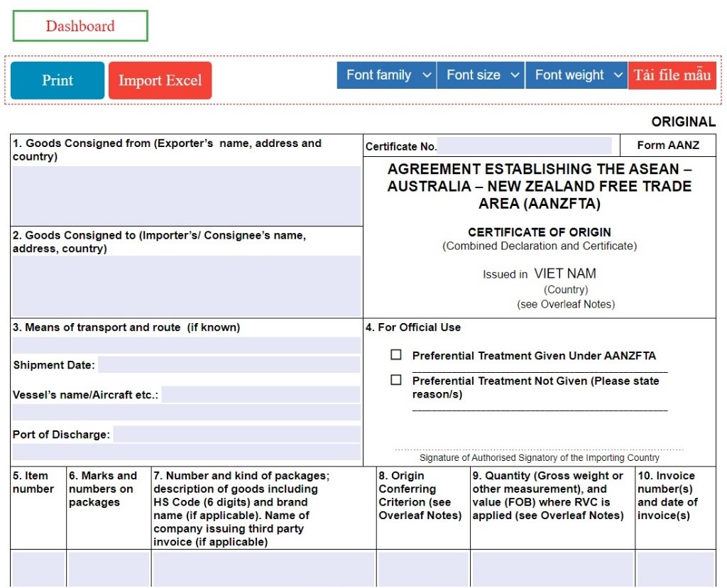Click the Tải file mẫu button
The image size is (727, 588).
tap(672, 75)
